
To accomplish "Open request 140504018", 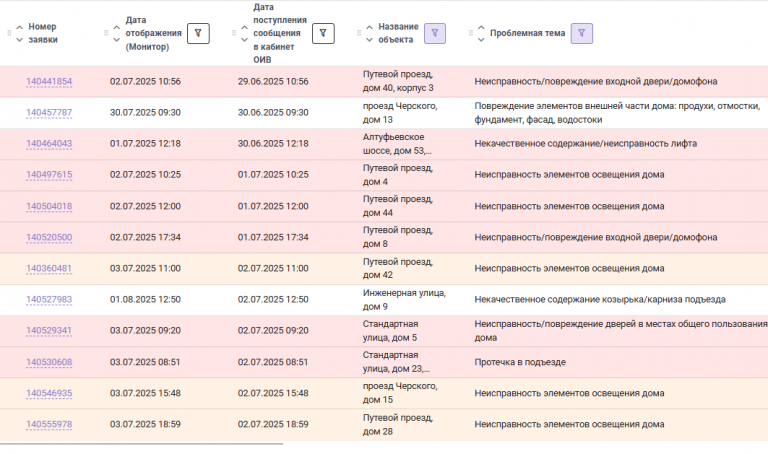I will pos(49,206).
